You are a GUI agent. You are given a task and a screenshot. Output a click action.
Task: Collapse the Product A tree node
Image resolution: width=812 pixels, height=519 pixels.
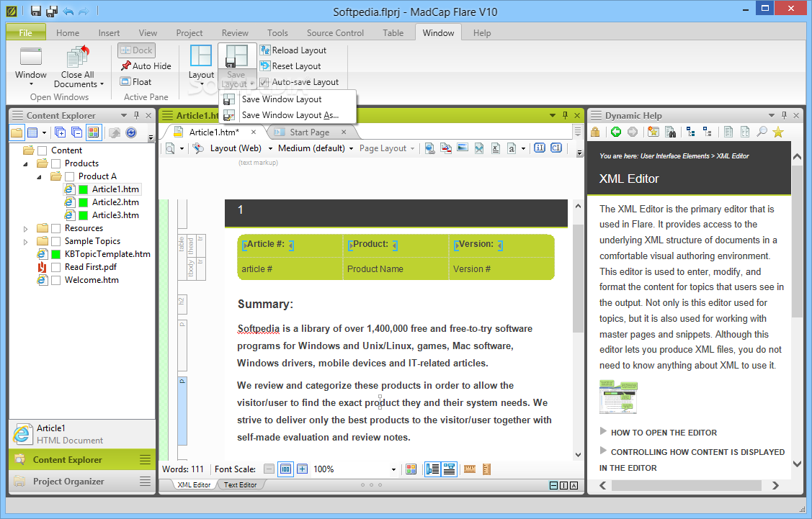40,176
